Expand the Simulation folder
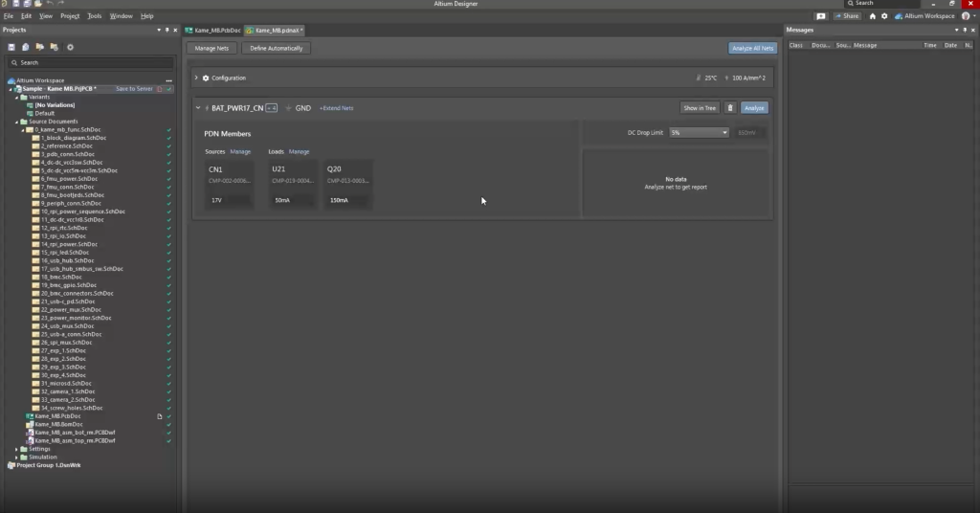Viewport: 980px width, 513px height. pos(16,457)
